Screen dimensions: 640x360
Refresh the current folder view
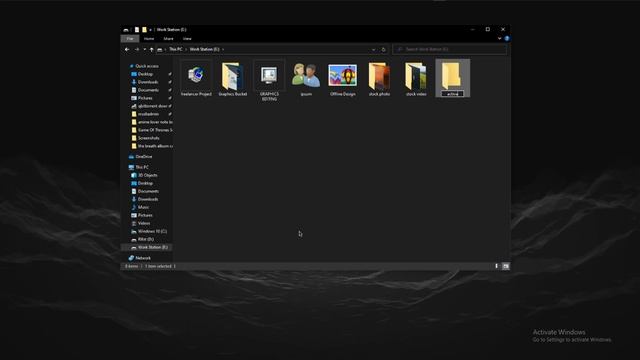[x=383, y=49]
